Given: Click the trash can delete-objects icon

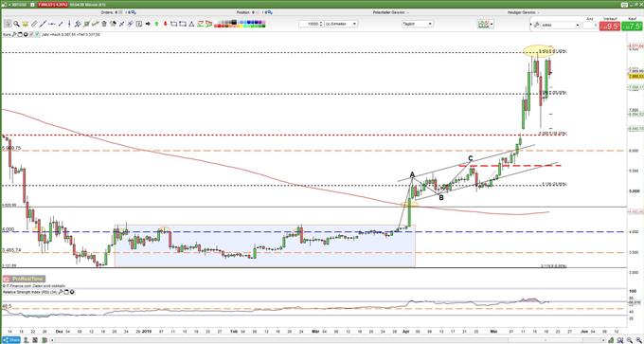Looking at the screenshot, I should (x=104, y=24).
